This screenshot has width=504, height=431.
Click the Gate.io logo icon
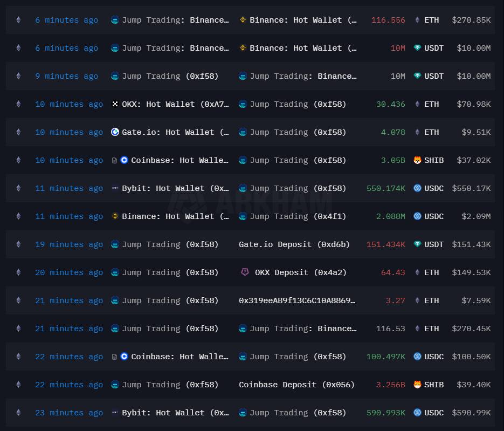(x=115, y=132)
